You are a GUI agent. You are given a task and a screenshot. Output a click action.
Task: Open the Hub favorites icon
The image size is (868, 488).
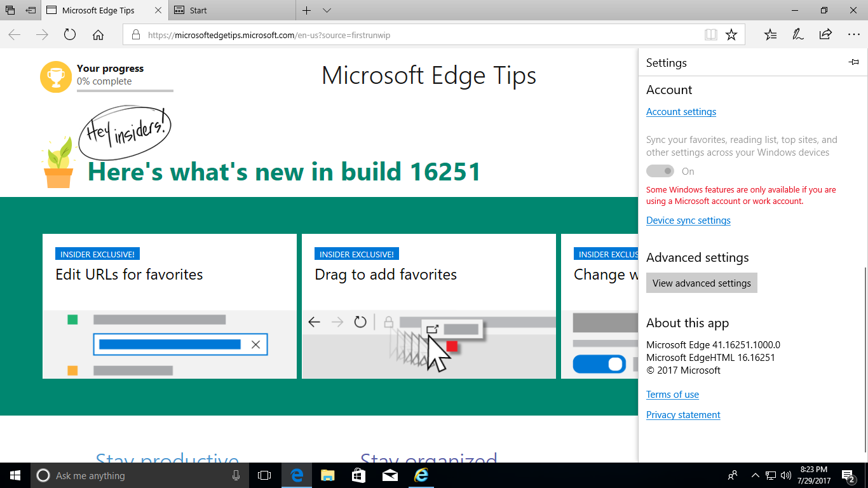click(770, 35)
